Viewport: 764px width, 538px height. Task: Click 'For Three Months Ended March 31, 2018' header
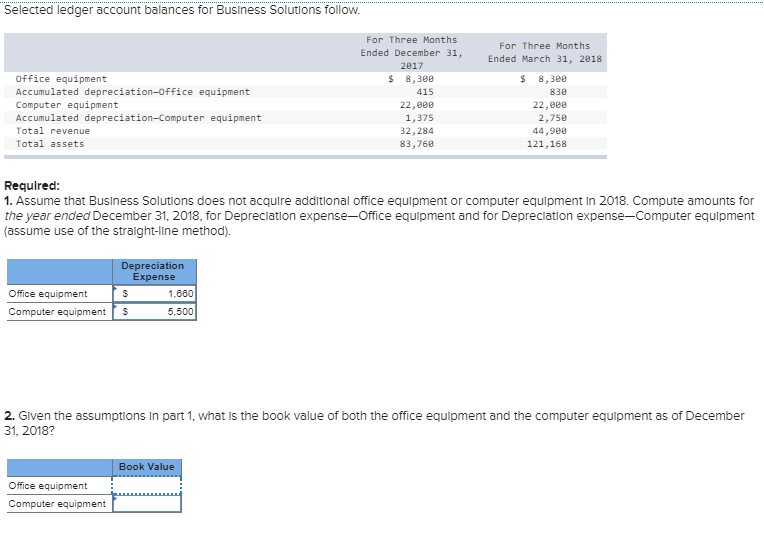coord(545,52)
